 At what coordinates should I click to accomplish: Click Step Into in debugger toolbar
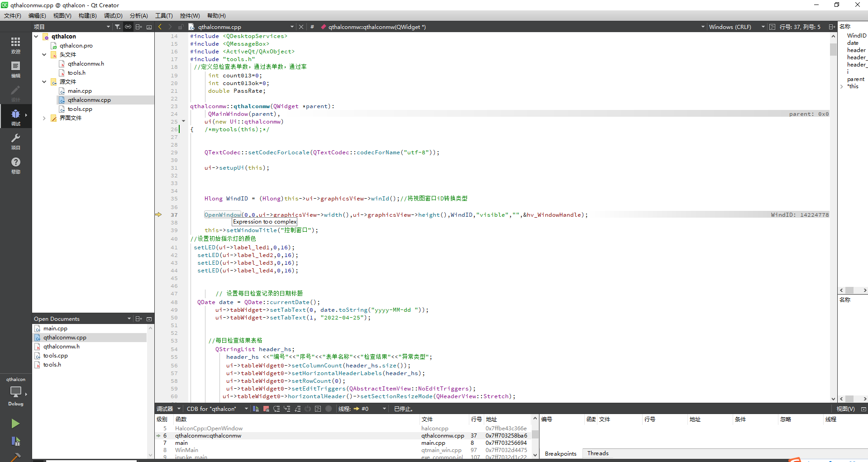(287, 409)
